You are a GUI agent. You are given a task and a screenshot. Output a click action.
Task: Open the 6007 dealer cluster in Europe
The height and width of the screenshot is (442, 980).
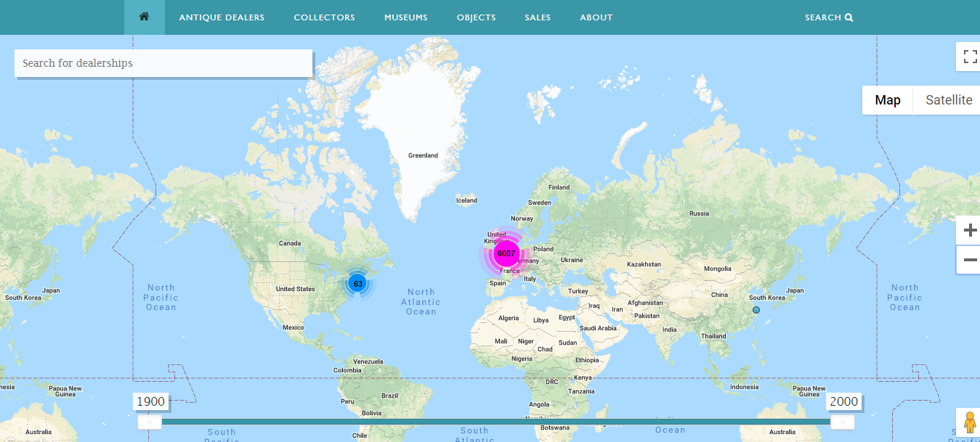[506, 254]
